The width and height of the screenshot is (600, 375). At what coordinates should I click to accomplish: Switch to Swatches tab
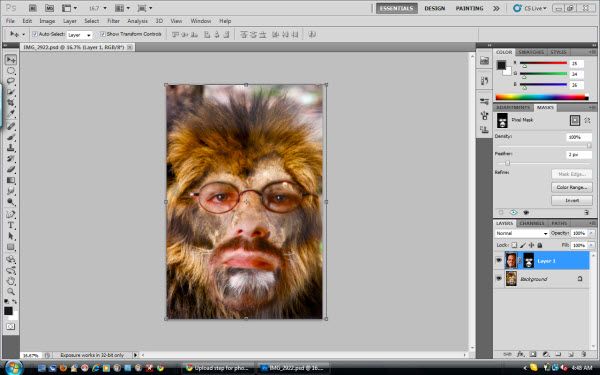coord(531,52)
